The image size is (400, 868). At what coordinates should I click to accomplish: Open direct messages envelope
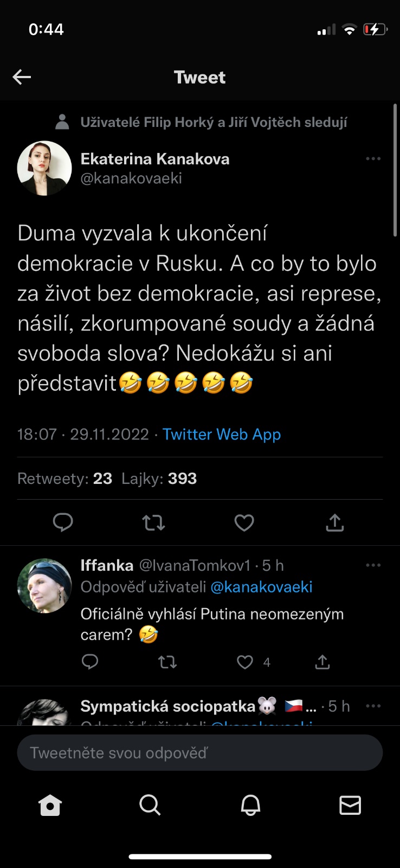pos(350,805)
